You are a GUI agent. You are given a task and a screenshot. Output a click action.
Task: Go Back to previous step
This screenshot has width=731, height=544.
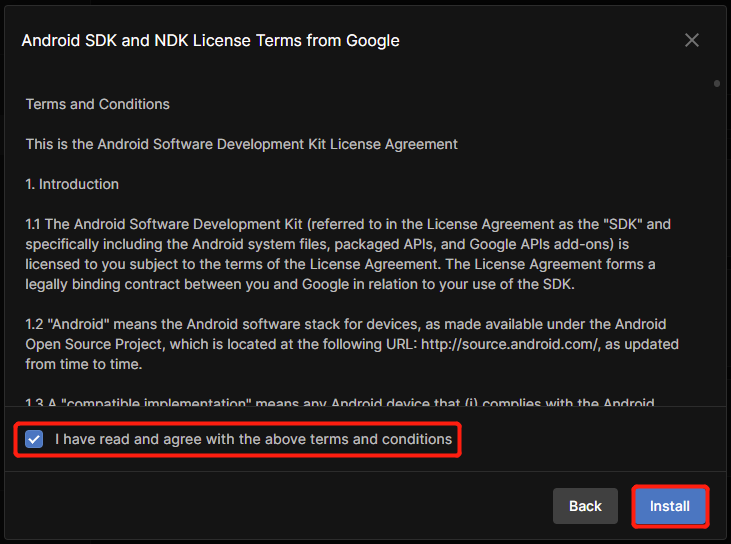[585, 506]
